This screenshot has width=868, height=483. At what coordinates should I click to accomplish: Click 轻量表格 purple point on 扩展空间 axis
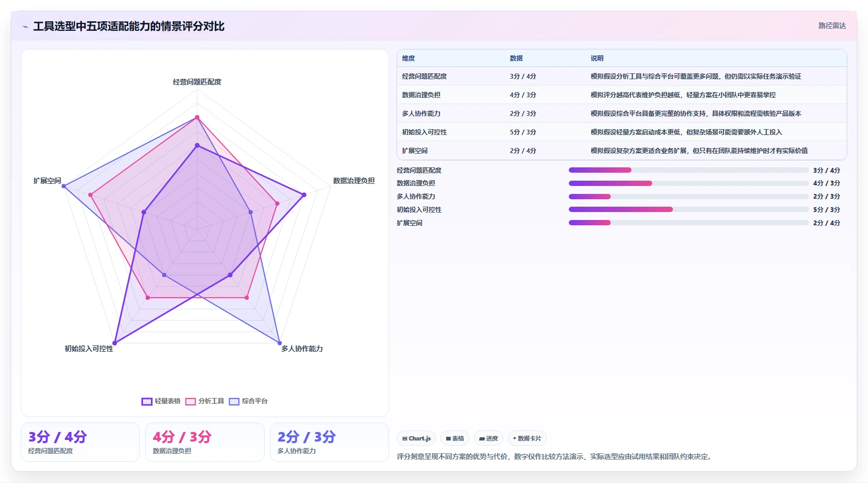144,212
